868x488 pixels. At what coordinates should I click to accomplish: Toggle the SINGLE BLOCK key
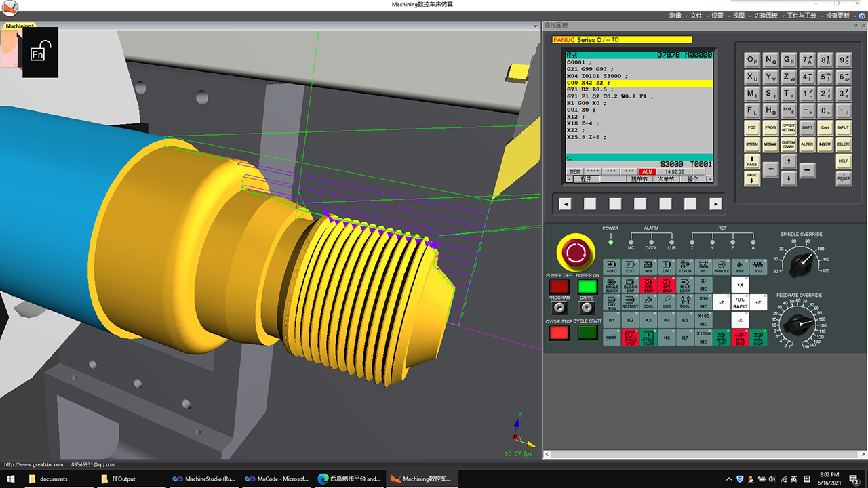[x=612, y=285]
